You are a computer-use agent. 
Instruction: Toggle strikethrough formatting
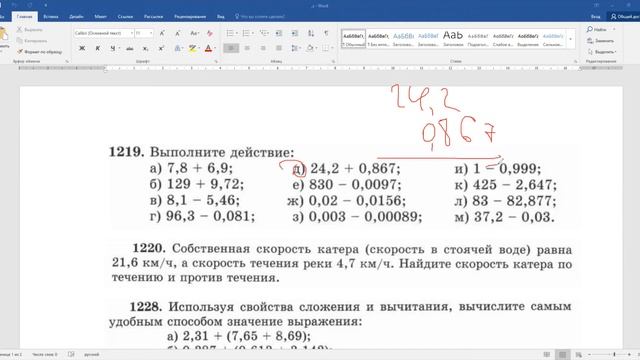(130, 48)
